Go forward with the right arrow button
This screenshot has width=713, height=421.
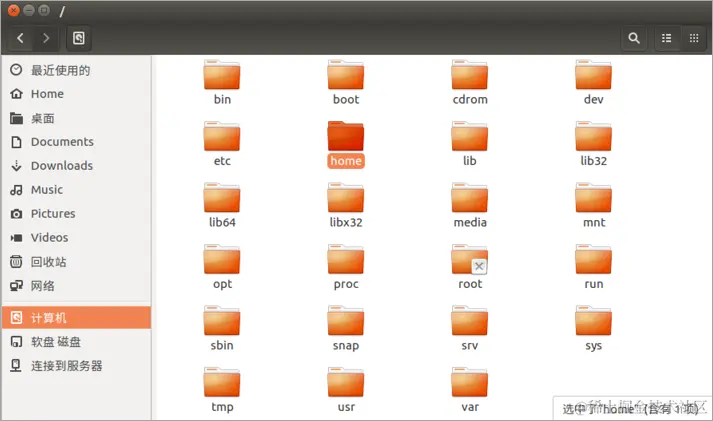45,38
